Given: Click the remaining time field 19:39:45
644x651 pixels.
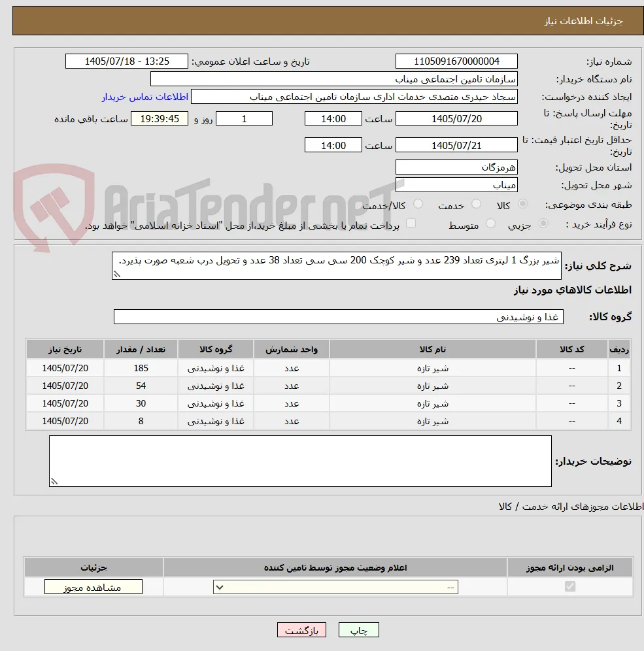Looking at the screenshot, I should 160,118.
